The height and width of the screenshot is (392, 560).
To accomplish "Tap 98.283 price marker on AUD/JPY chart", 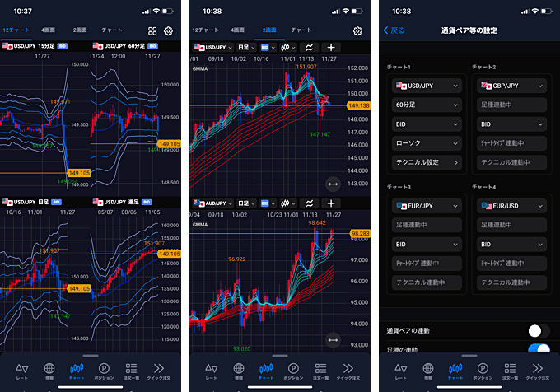I will coord(360,234).
